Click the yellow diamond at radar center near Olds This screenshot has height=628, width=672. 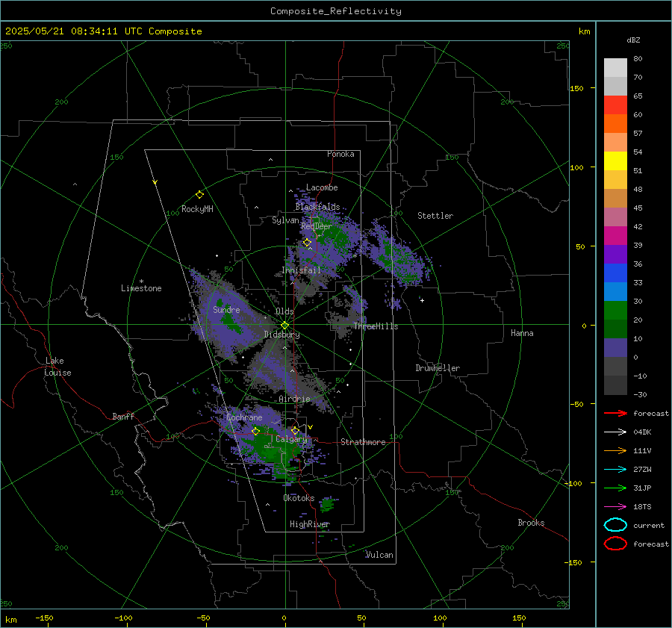[284, 326]
